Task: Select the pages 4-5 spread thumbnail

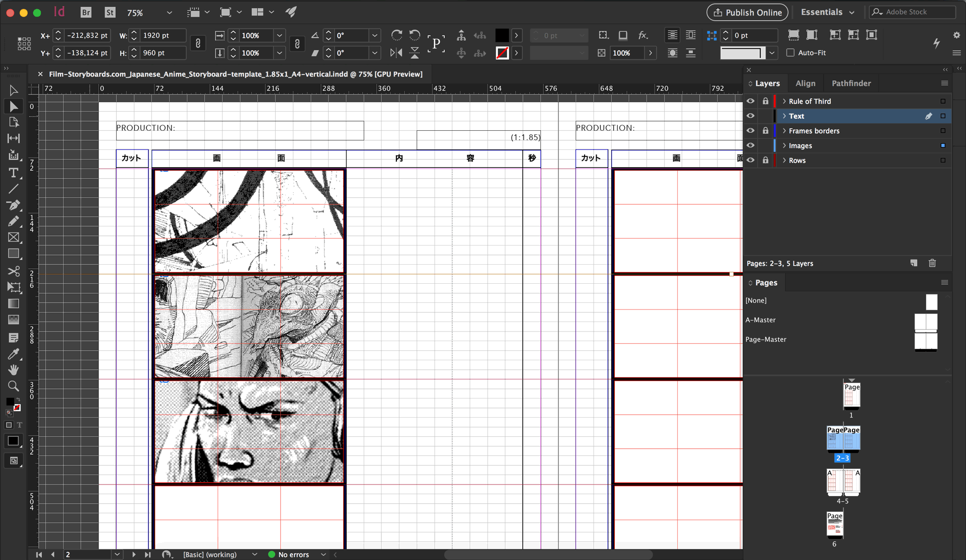Action: [843, 481]
